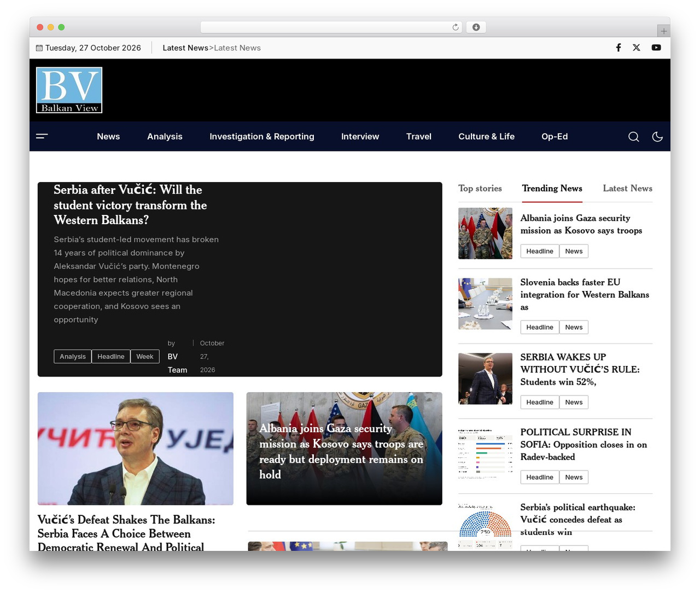Click chart thumbnail of Sofia political story
Image resolution: width=700 pixels, height=593 pixels.
485,454
